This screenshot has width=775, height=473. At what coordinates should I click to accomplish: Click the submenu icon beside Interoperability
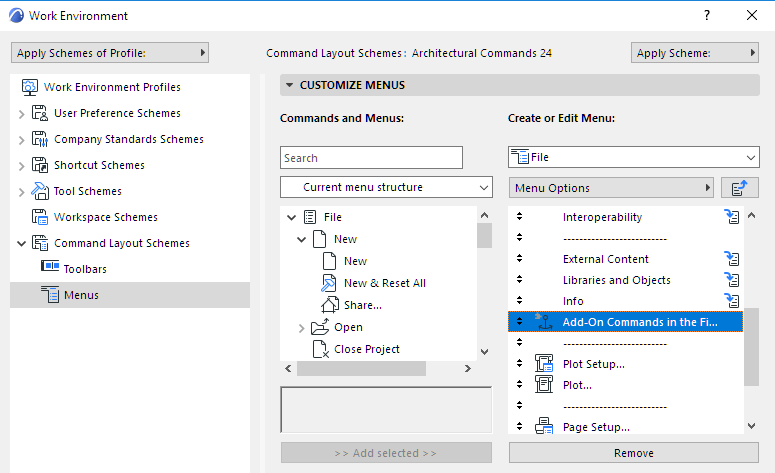coord(732,217)
